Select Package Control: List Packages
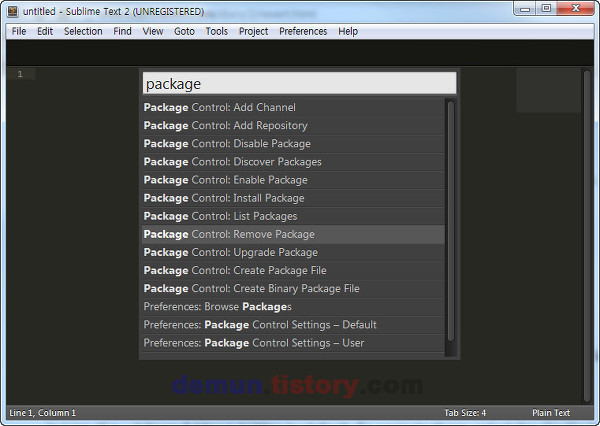Viewport: 600px width, 426px height. click(293, 216)
